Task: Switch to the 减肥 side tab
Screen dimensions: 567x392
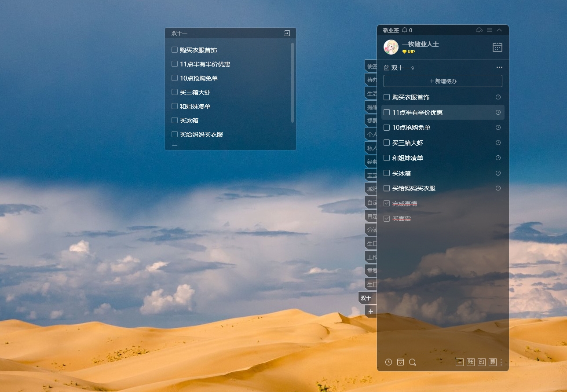Action: tap(371, 189)
